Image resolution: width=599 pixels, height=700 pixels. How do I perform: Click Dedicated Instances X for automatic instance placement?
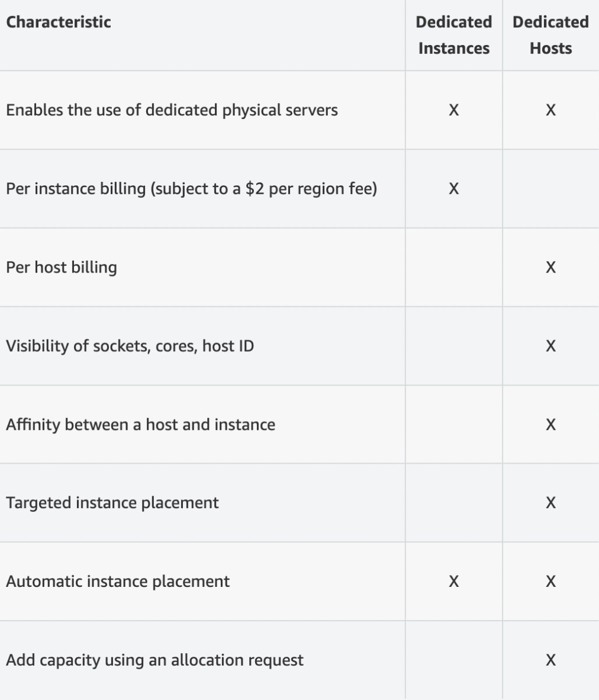tap(454, 582)
